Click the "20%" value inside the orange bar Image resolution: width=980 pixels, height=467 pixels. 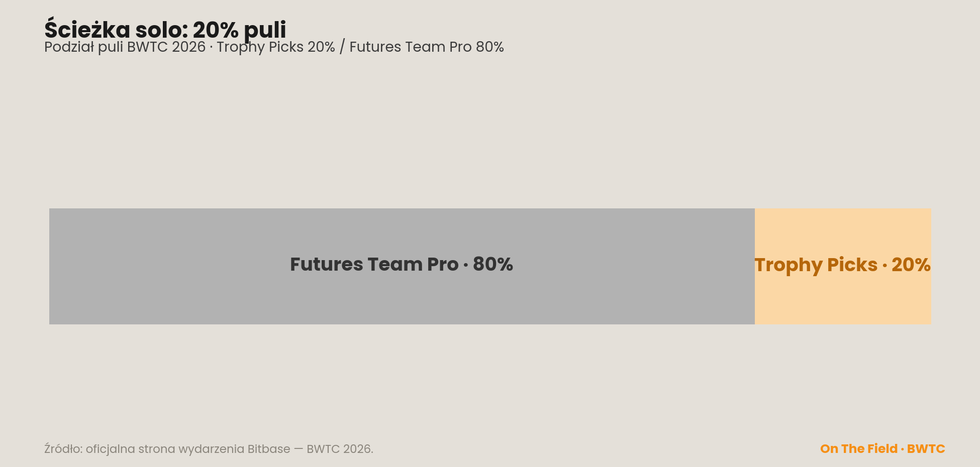(911, 265)
